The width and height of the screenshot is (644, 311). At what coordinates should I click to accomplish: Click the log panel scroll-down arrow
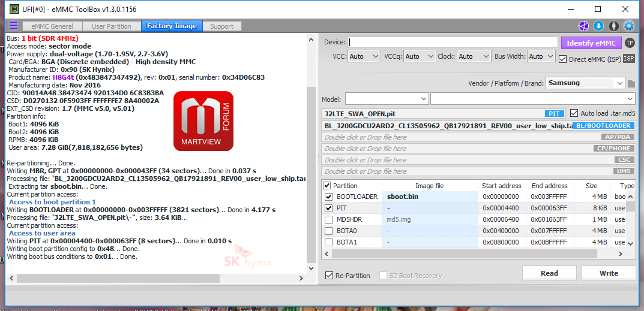point(311,268)
